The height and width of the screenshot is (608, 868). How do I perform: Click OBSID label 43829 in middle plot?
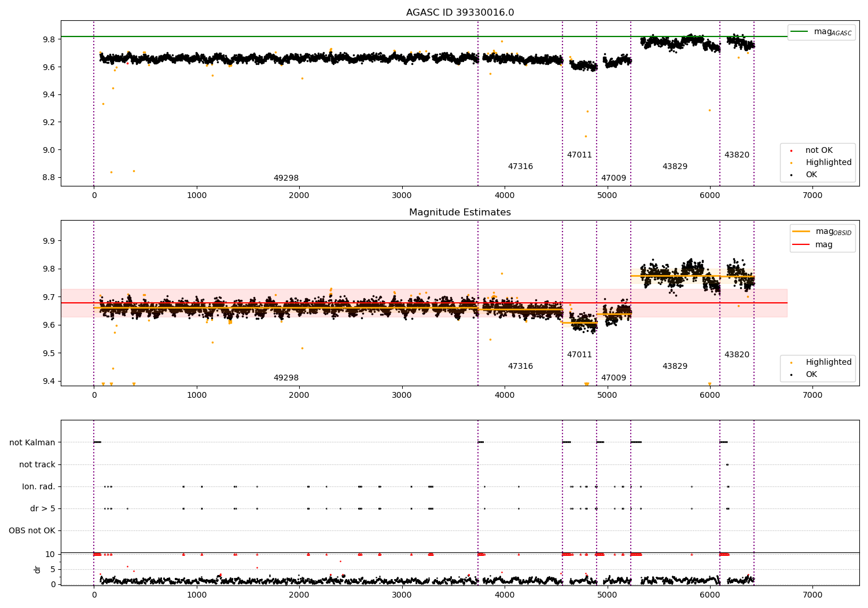675,367
